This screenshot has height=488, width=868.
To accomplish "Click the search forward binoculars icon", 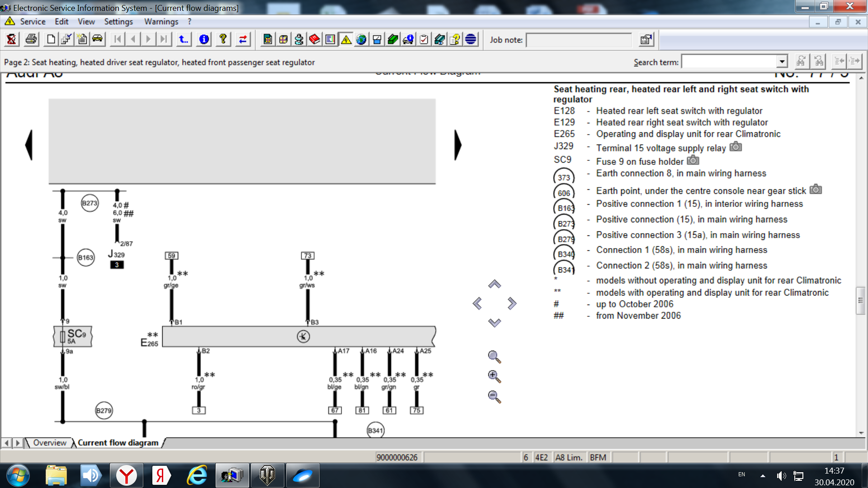I will point(801,61).
